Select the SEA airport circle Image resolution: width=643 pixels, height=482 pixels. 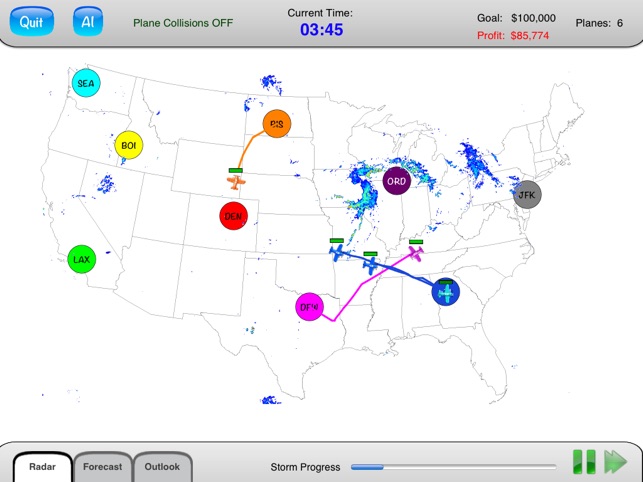coord(86,83)
